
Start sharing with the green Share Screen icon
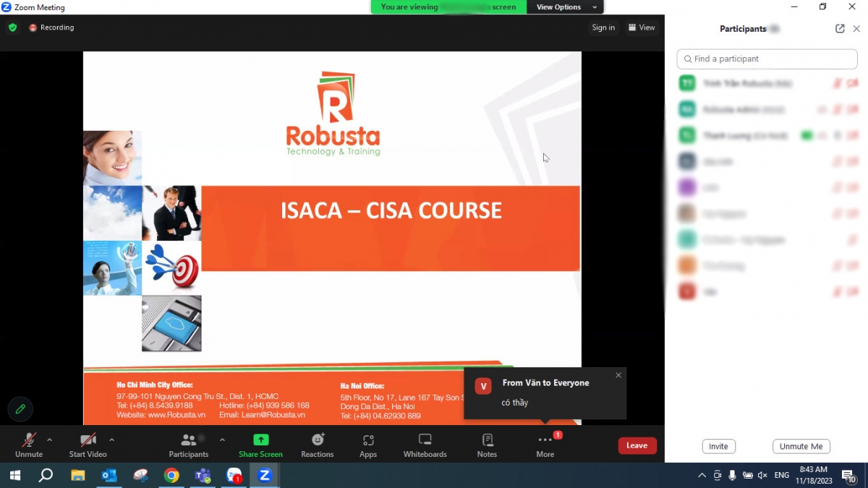(x=260, y=440)
